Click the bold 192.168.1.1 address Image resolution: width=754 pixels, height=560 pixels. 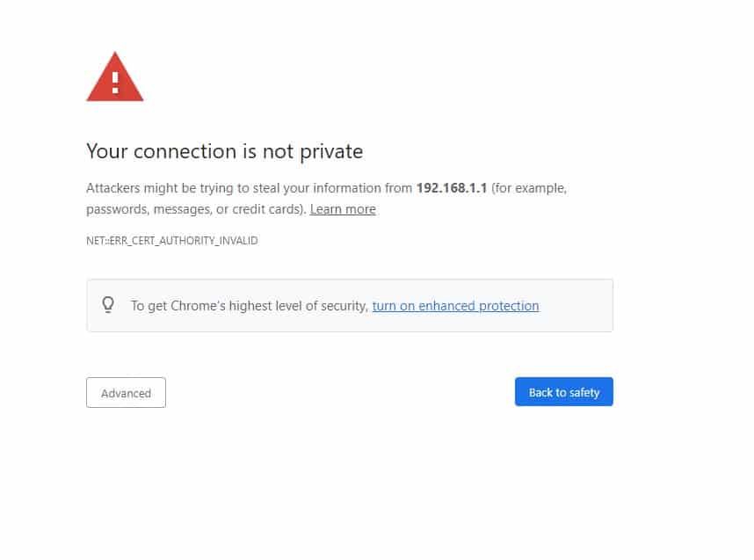pyautogui.click(x=452, y=188)
